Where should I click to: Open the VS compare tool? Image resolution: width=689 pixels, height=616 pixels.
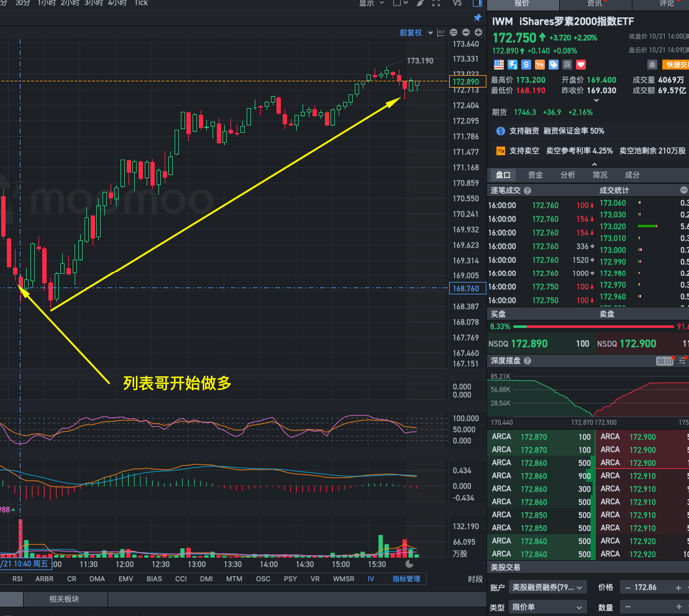pos(457,3)
